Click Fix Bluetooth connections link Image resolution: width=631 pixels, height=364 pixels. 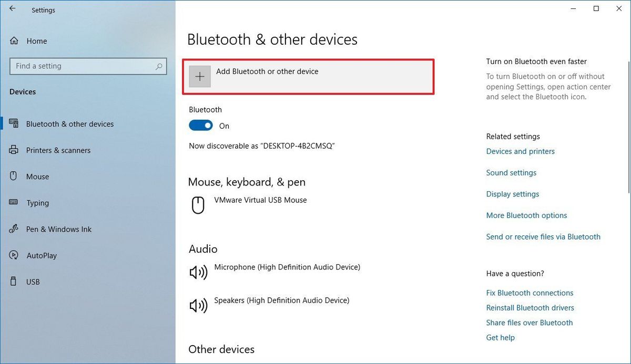point(530,293)
